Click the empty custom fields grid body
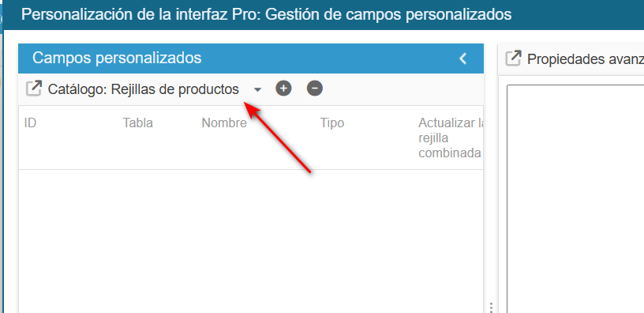The width and height of the screenshot is (644, 313). (251, 241)
